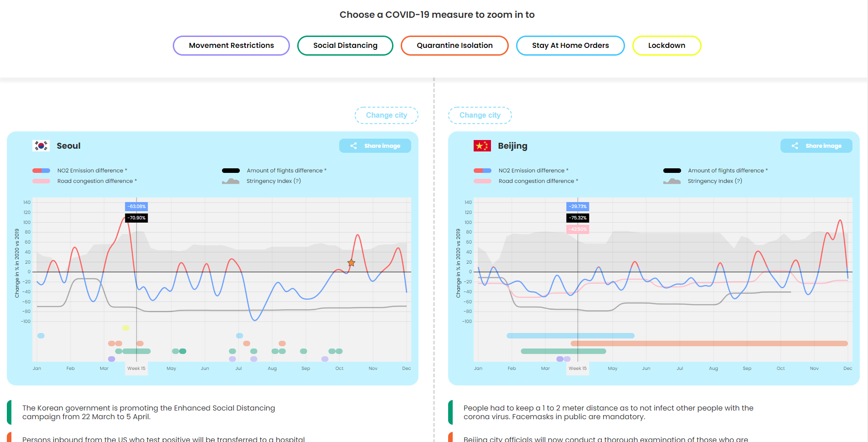Click Beijing Share image button label
This screenshot has width=868, height=442.
point(823,146)
